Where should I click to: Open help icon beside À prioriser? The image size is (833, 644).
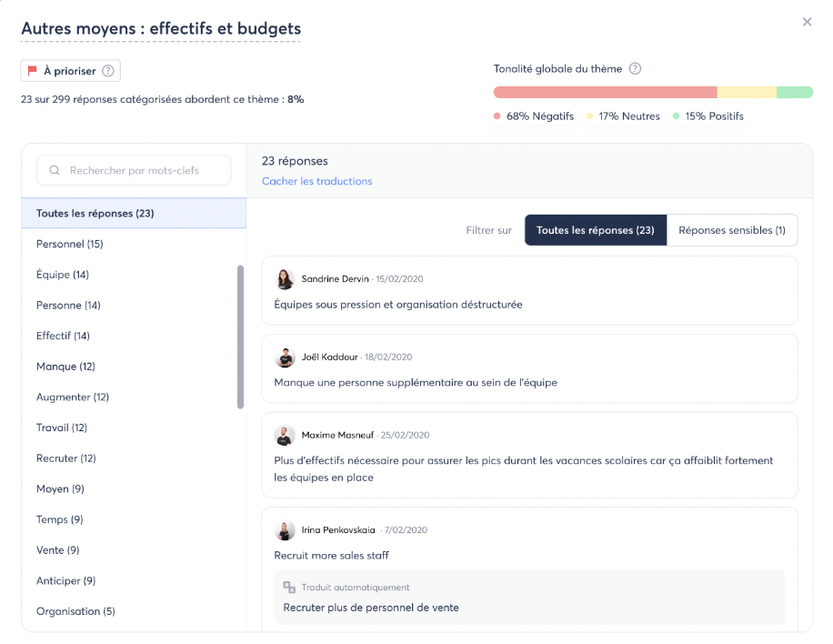[108, 71]
